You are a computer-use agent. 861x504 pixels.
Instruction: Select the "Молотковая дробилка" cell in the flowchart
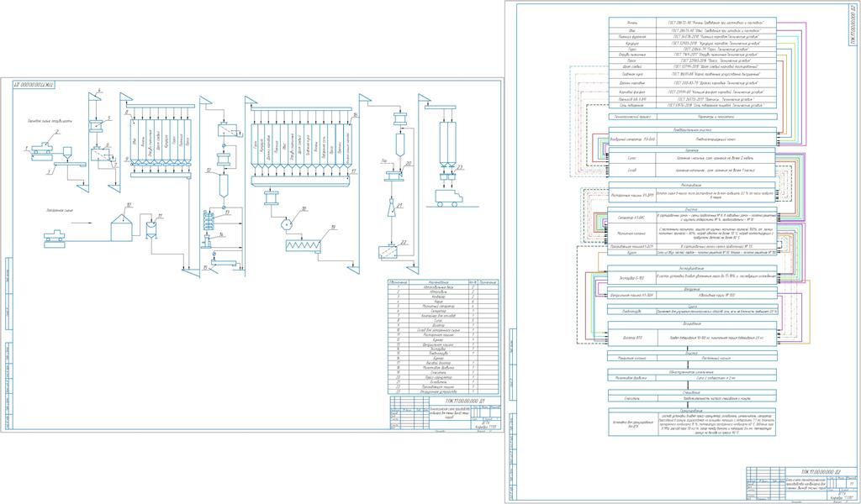click(632, 378)
